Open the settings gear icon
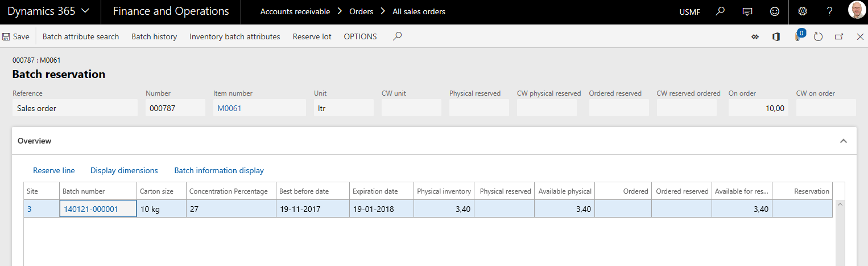868x266 pixels. 803,11
